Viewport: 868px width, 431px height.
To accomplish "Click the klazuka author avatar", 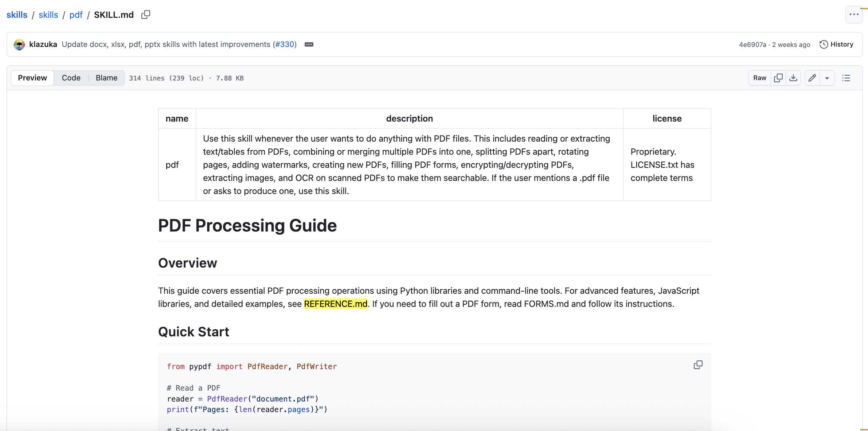I will tap(19, 44).
